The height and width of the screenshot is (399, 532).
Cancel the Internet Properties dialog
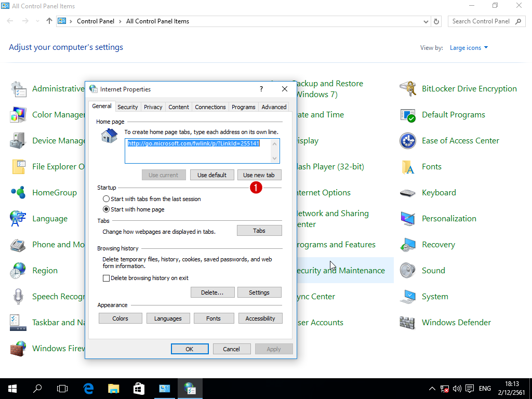point(232,349)
